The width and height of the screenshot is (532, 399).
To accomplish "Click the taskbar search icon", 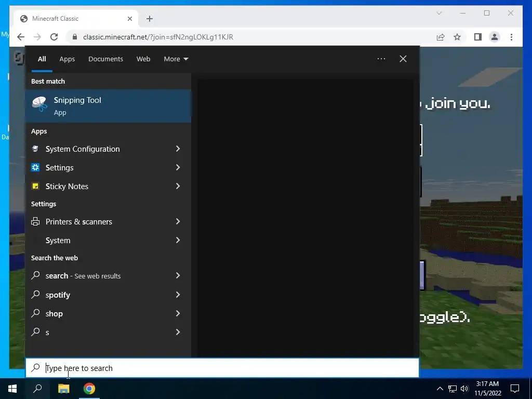I will (37, 389).
